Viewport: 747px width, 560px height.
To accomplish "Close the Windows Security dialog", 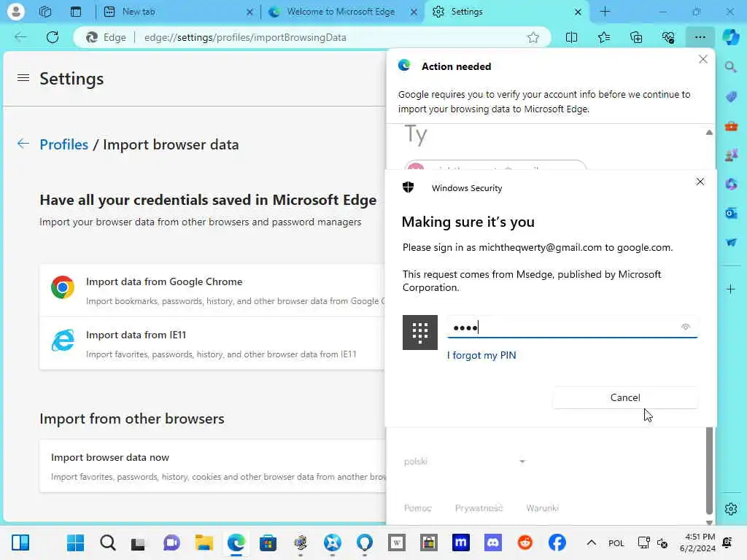I will (700, 182).
